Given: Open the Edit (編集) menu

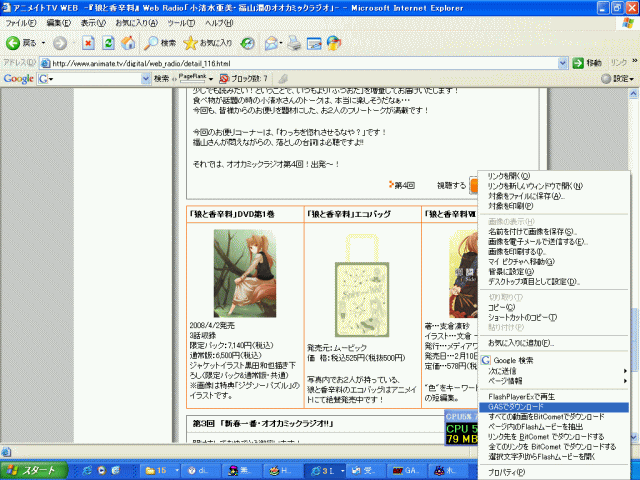Looking at the screenshot, I should (x=59, y=23).
